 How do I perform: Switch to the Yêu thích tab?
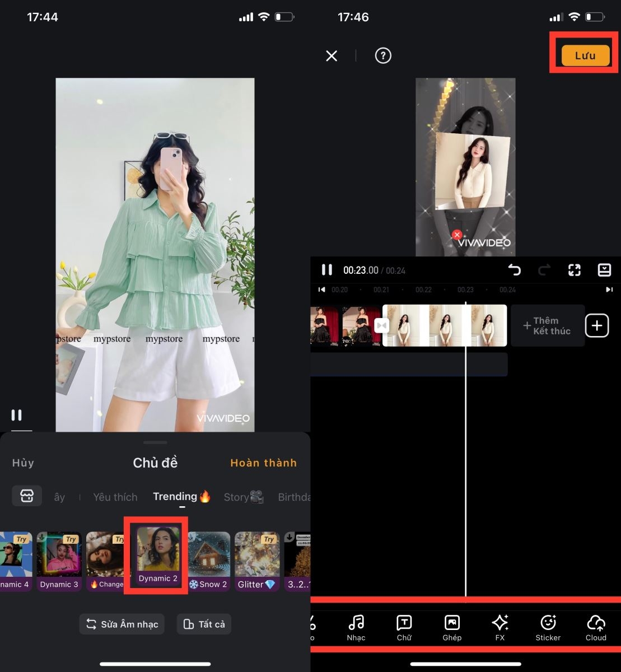click(x=115, y=497)
